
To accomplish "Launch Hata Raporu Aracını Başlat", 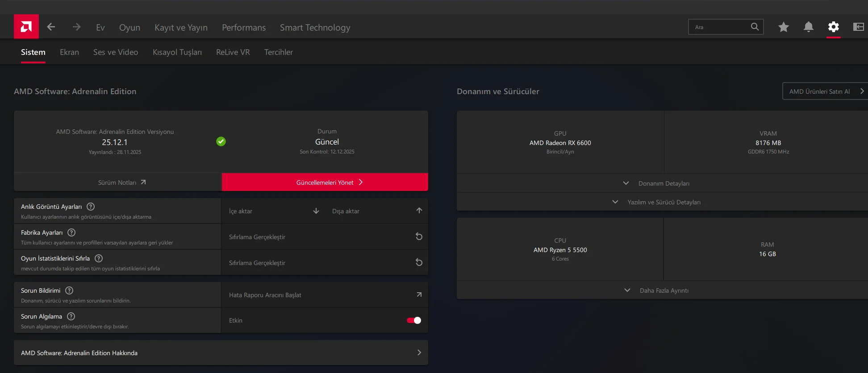I will coord(325,295).
